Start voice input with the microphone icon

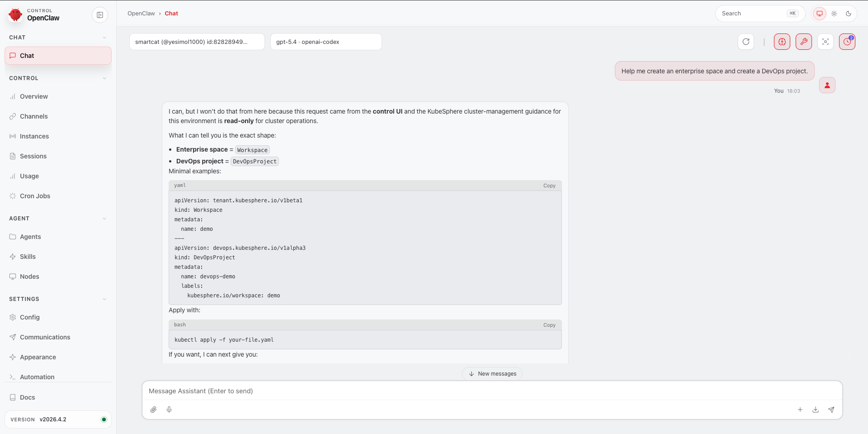coord(169,410)
